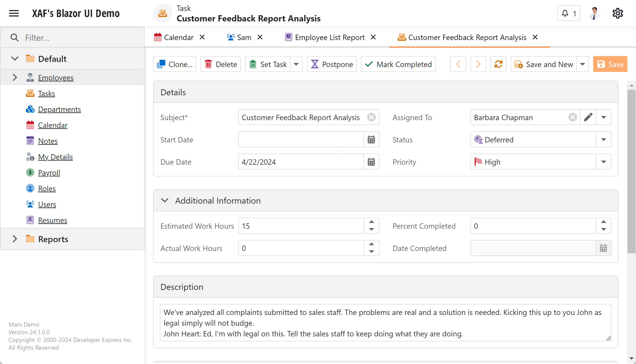
Task: Decrease Percent Completed with down arrow
Action: pos(603,229)
